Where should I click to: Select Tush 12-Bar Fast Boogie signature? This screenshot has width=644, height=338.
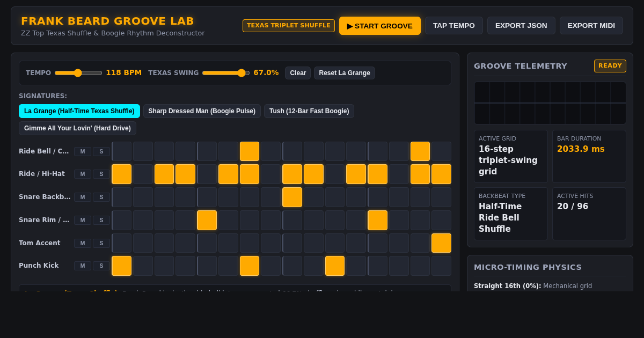tap(309, 111)
